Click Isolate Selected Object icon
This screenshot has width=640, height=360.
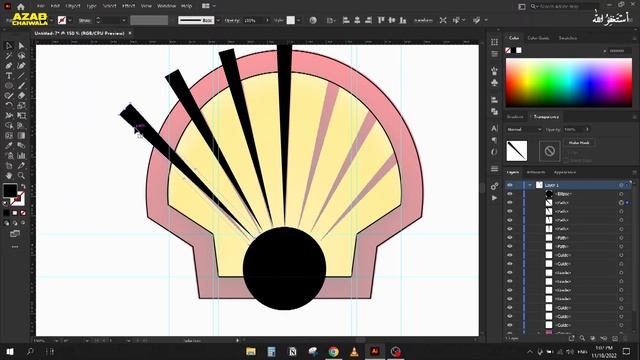[x=443, y=20]
